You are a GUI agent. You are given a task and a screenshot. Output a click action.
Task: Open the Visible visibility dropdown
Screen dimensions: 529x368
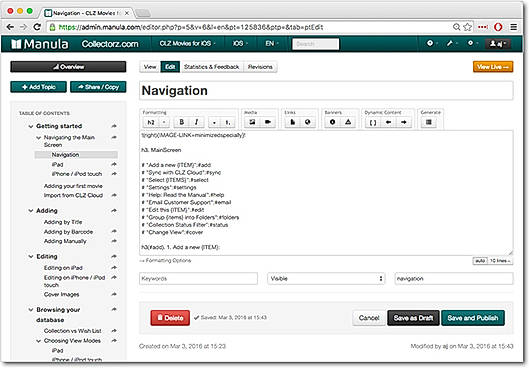point(326,279)
